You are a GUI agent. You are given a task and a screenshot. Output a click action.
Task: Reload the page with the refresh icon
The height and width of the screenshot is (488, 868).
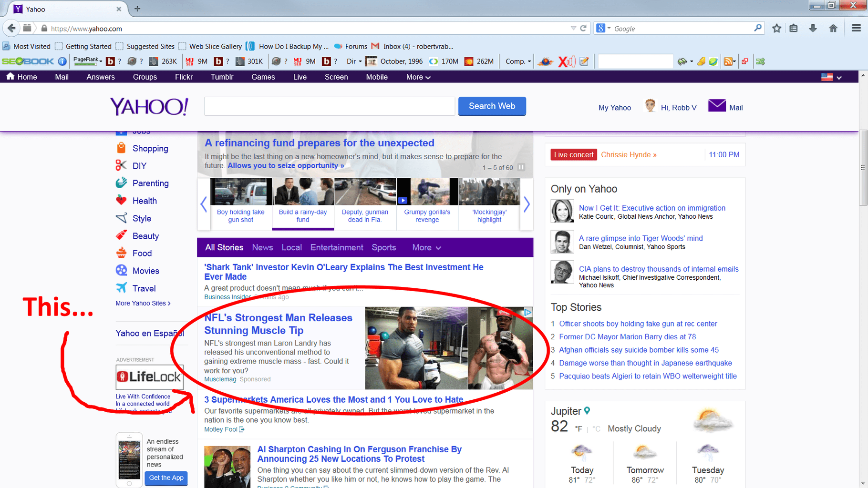coord(583,29)
